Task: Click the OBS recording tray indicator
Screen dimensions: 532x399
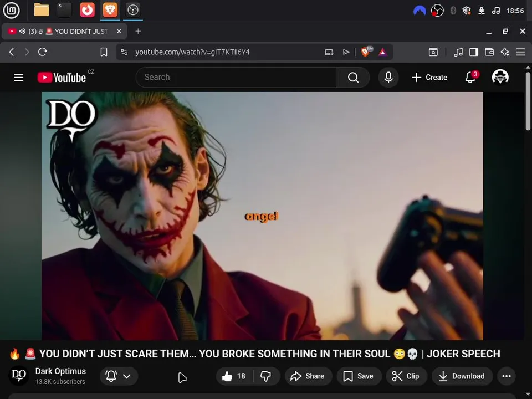Action: pyautogui.click(x=437, y=11)
